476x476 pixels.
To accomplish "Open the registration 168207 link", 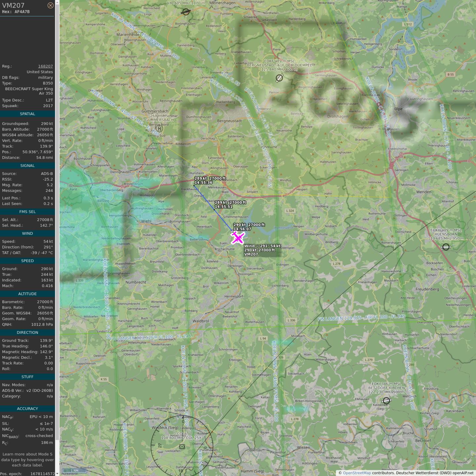I will point(45,66).
